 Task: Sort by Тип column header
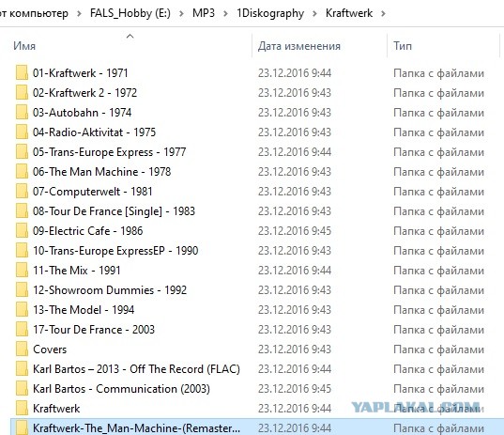click(403, 46)
